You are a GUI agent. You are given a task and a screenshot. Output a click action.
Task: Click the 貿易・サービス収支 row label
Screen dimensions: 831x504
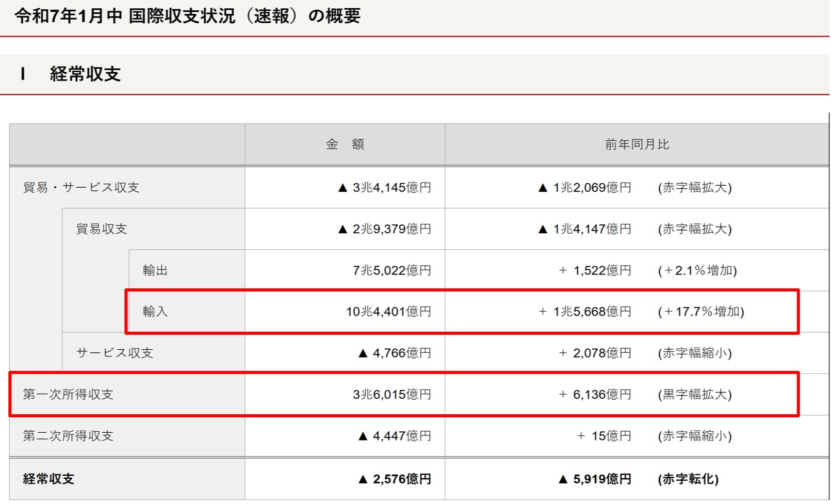click(x=81, y=187)
